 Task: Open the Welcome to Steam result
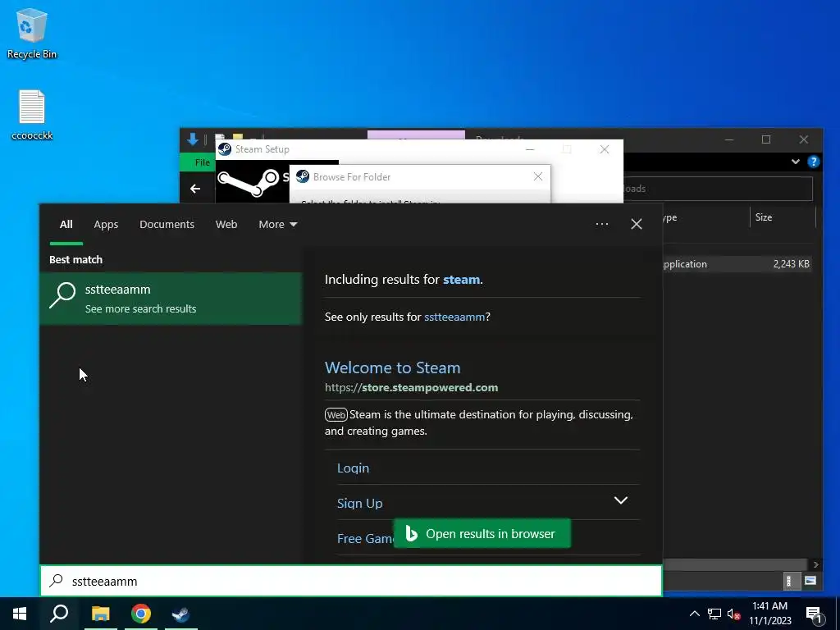tap(393, 367)
